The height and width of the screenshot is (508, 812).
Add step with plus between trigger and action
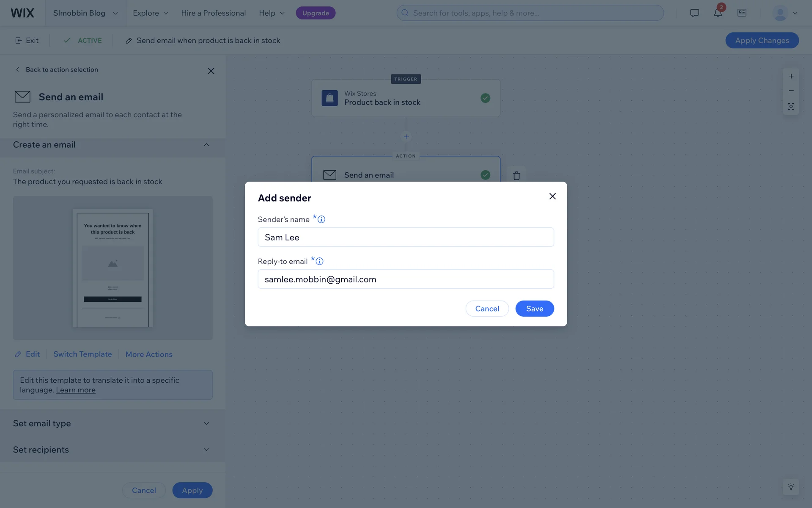click(406, 137)
